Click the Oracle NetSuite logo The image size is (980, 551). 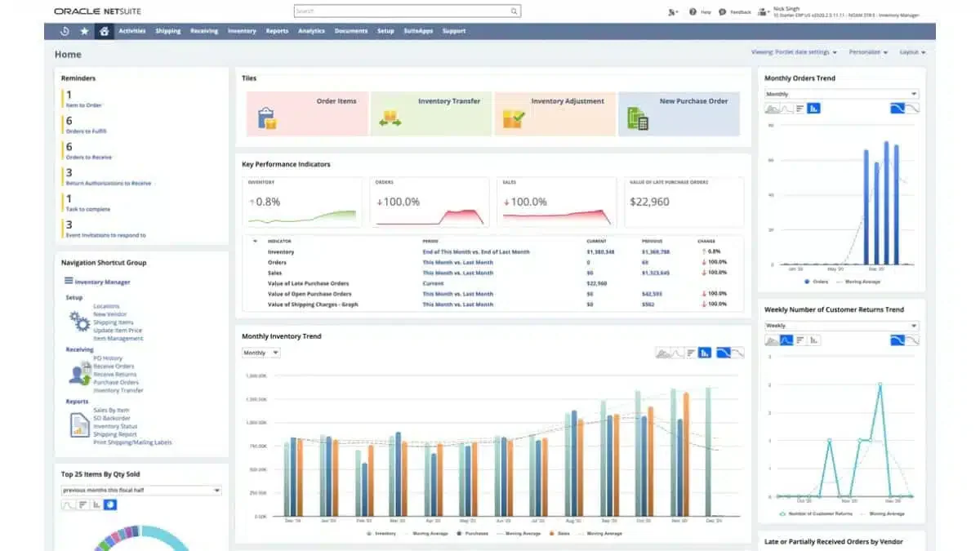(98, 11)
